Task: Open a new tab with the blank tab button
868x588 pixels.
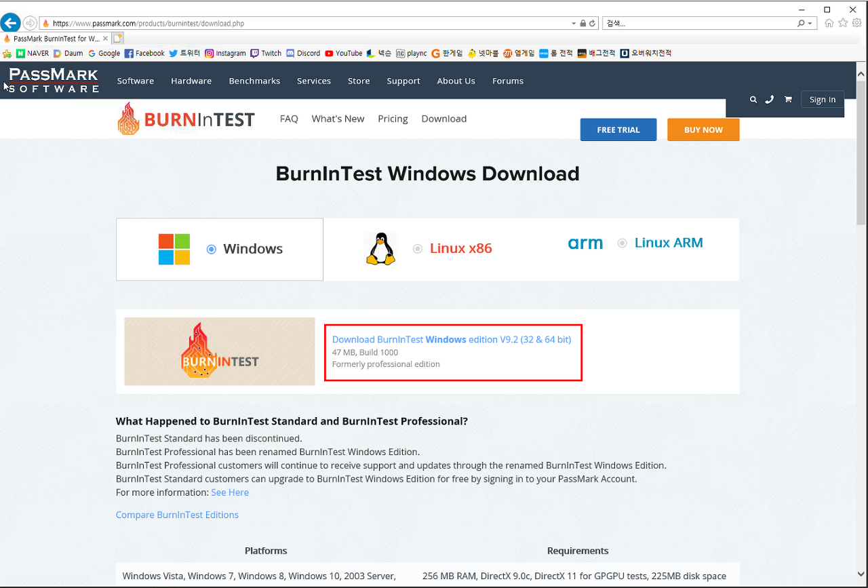Action: point(118,39)
